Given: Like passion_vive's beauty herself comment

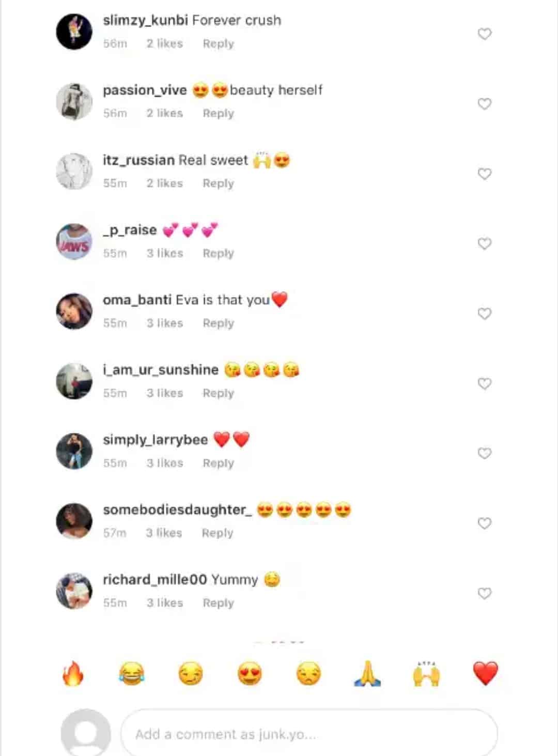Looking at the screenshot, I should pyautogui.click(x=484, y=104).
